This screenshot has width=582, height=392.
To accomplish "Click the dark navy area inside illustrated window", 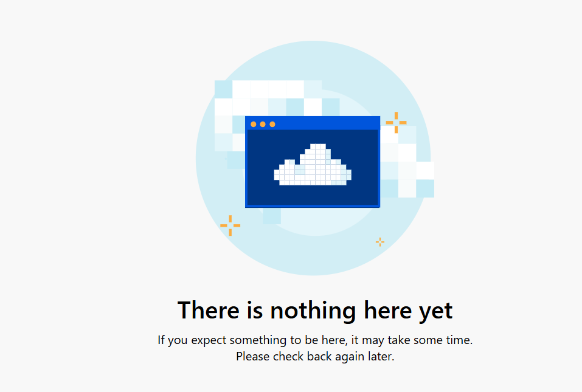I will coord(313,167).
